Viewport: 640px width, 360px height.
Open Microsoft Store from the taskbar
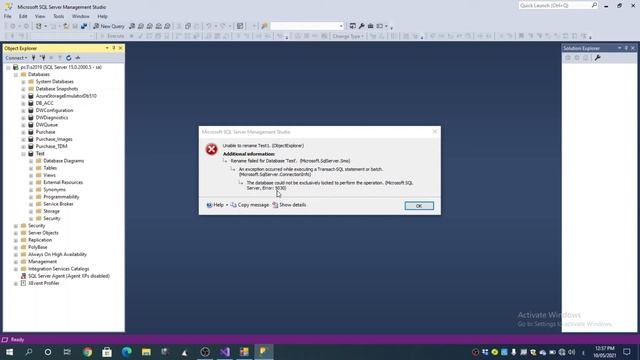(107, 352)
